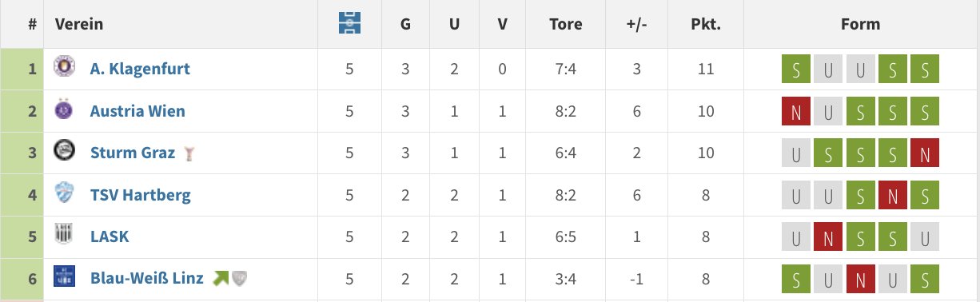Viewport: 980px width, 302px height.
Task: Click the TSV Hartberg club crest
Action: point(64,193)
